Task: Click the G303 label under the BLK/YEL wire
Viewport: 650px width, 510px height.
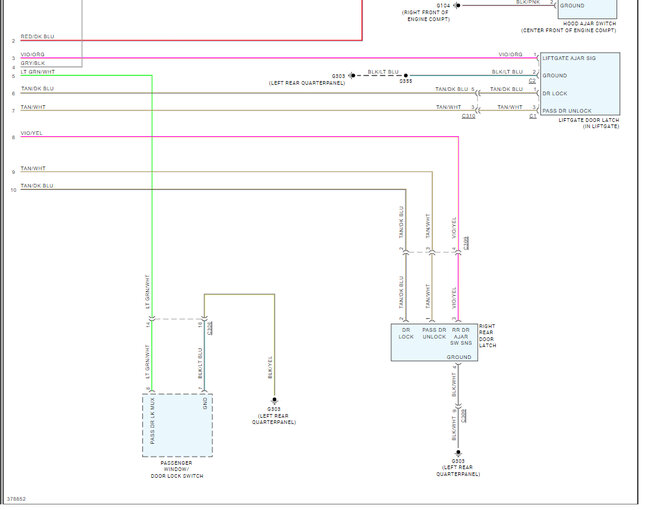Action: (274, 409)
